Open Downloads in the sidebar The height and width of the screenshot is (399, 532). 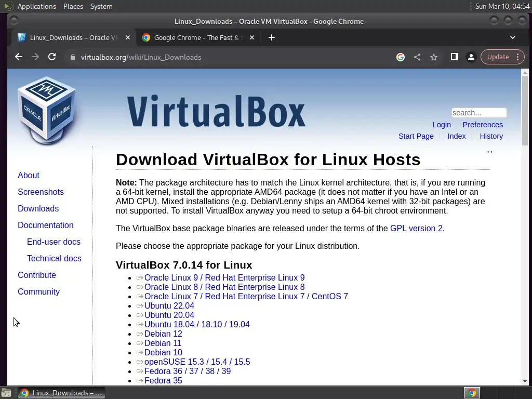pos(38,209)
